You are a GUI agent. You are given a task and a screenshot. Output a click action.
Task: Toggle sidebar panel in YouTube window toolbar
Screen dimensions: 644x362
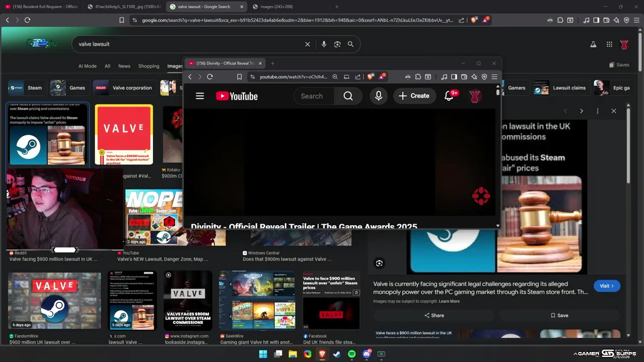pyautogui.click(x=454, y=77)
